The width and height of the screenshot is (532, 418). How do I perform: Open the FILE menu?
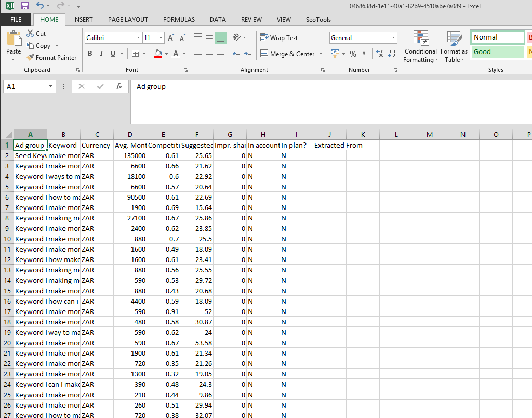16,20
